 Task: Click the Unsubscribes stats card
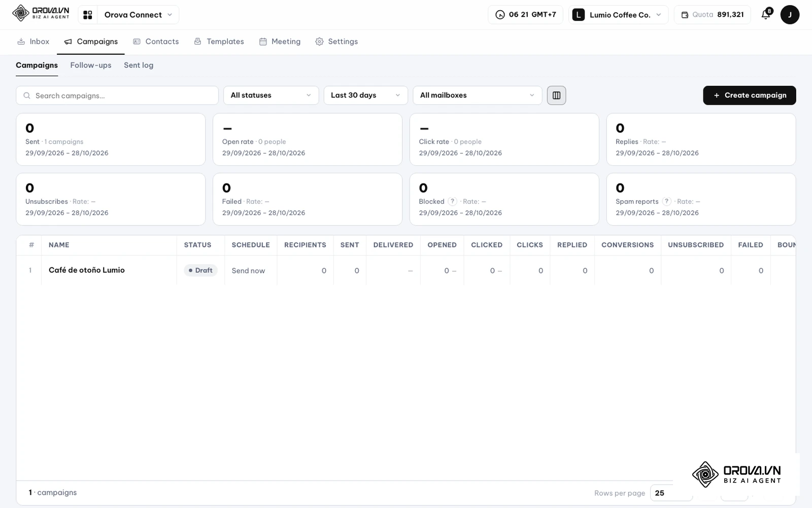click(111, 199)
